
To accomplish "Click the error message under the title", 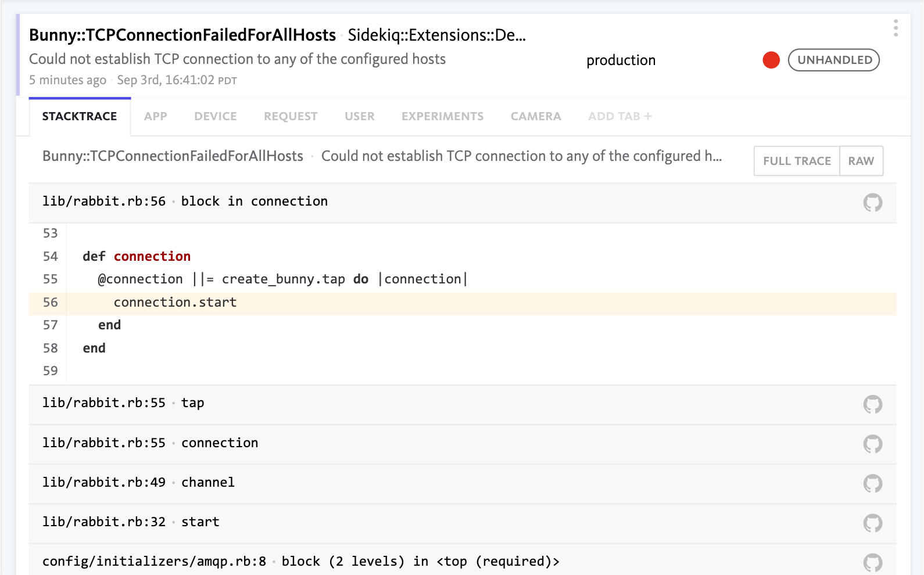I will [237, 59].
